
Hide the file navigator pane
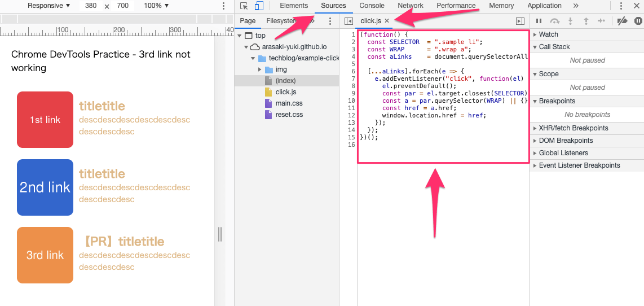click(349, 21)
